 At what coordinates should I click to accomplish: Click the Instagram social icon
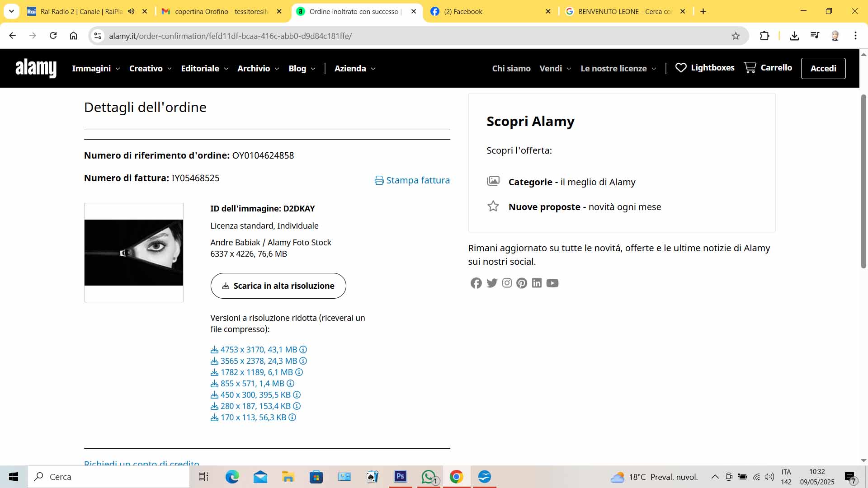click(507, 283)
